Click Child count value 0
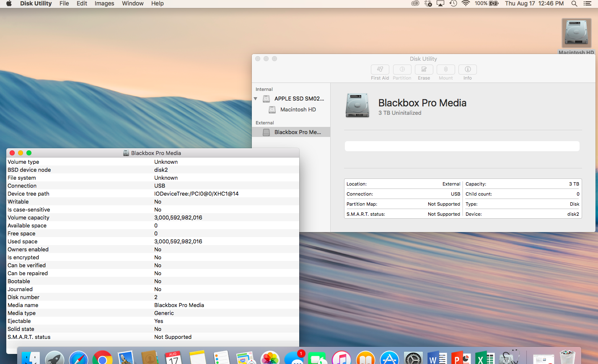This screenshot has height=364, width=598. point(578,194)
